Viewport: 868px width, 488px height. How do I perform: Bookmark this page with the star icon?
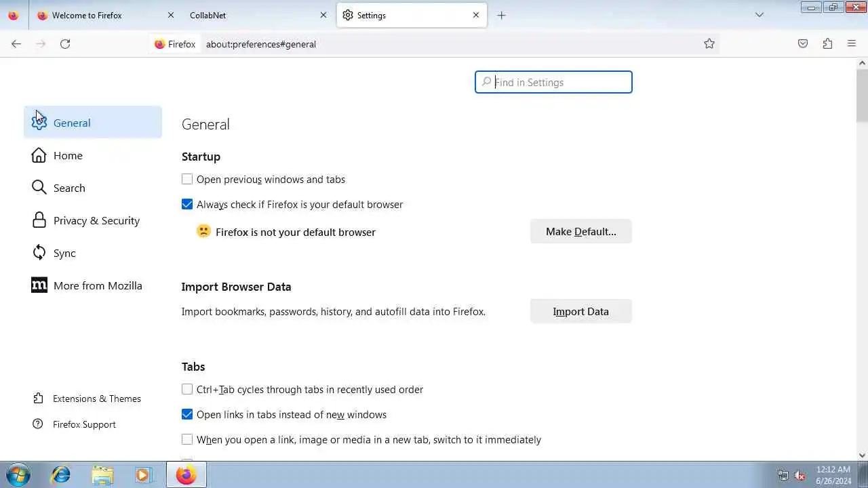coord(709,44)
